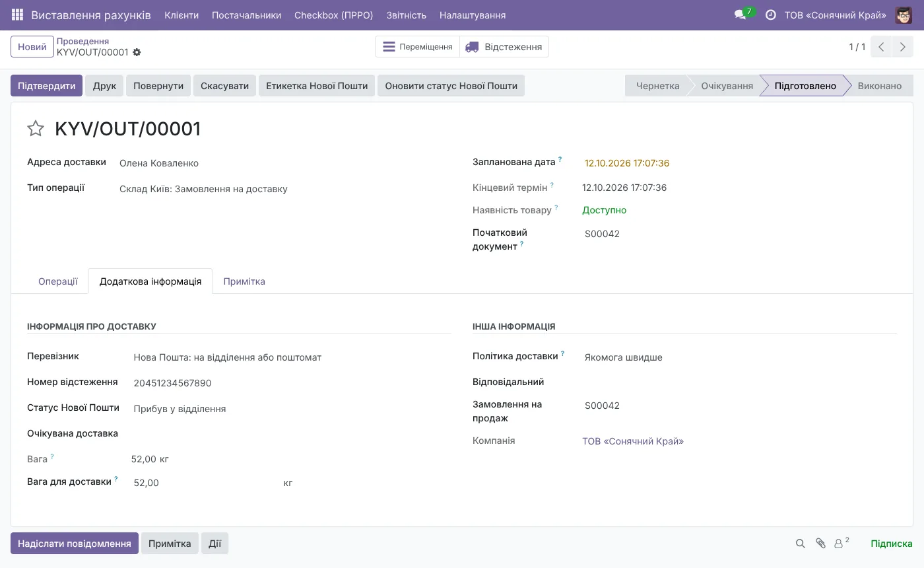
Task: Open the Checkbox (ПРРО) menu
Action: [x=334, y=15]
